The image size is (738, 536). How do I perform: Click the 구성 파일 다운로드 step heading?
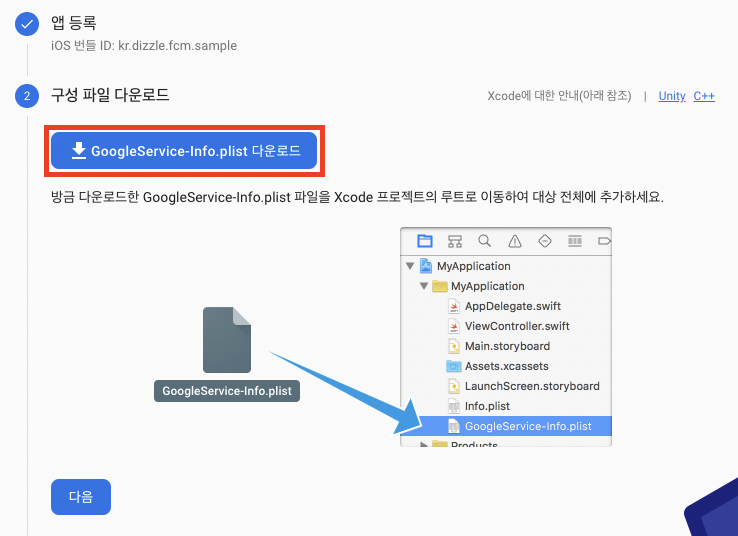pos(110,95)
